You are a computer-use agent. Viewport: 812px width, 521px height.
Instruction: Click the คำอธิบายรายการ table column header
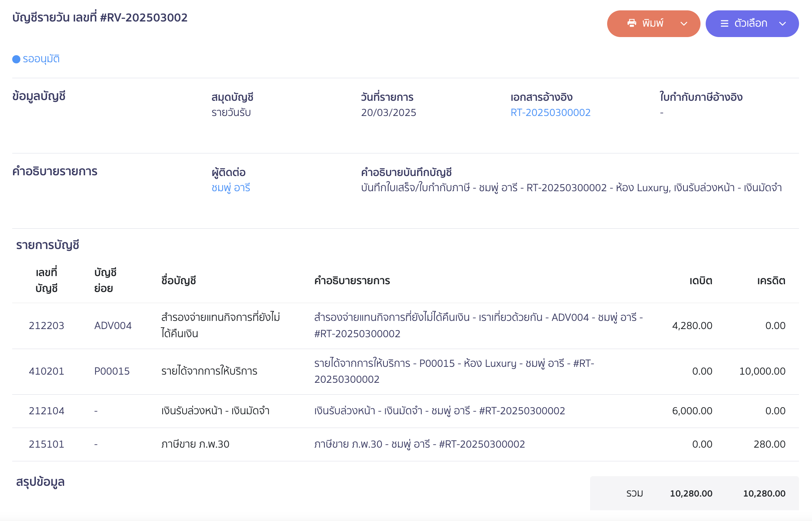pyautogui.click(x=352, y=281)
